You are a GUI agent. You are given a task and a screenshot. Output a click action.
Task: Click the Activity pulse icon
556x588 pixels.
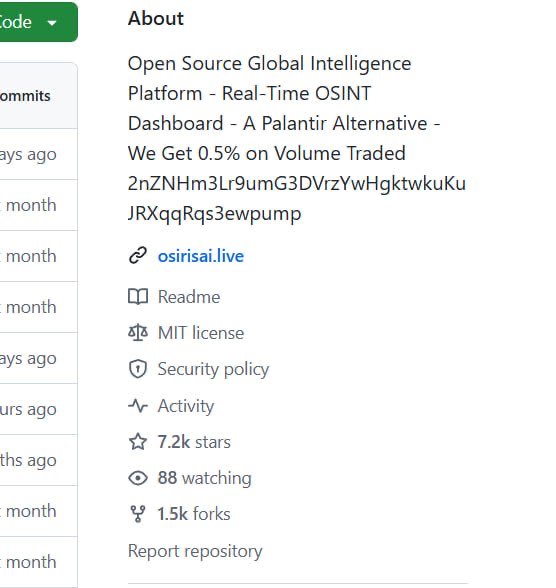[x=138, y=405]
